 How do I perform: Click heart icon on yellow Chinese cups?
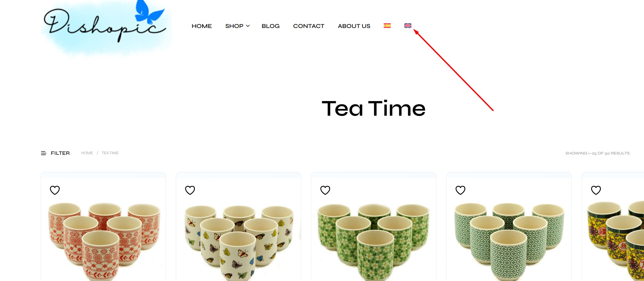point(596,190)
